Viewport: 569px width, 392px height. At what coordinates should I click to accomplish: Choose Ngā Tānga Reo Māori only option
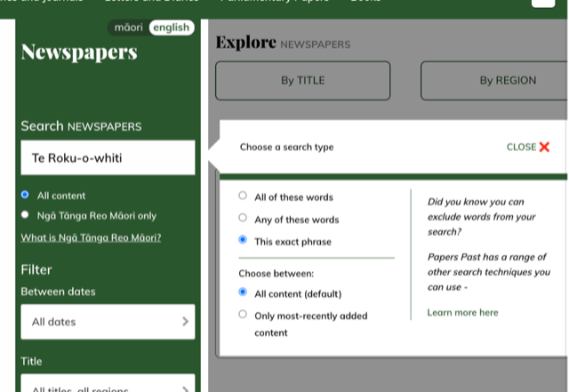[25, 214]
